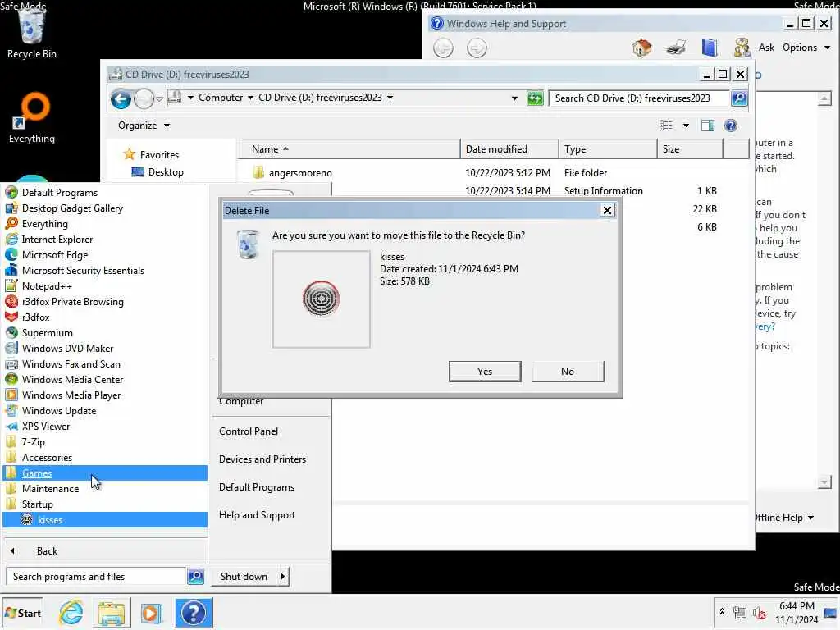Change the view using the views icon
Viewport: 840px width, 630px height.
click(666, 126)
